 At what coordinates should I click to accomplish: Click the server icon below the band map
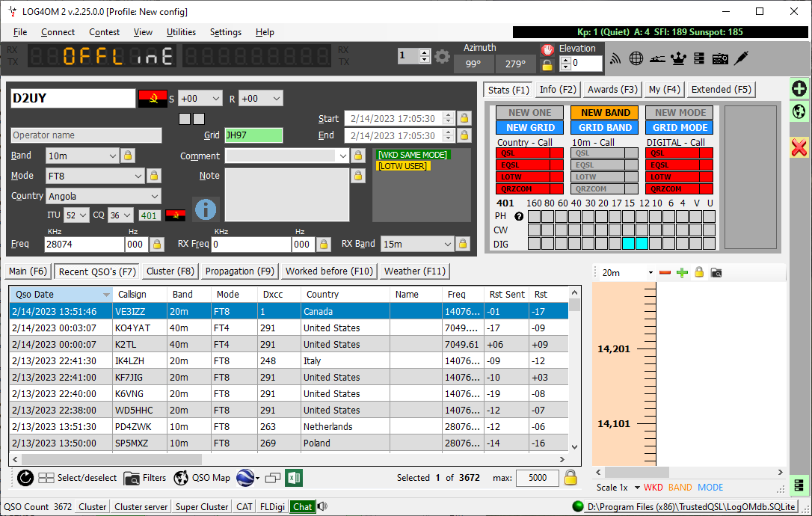coord(799,486)
